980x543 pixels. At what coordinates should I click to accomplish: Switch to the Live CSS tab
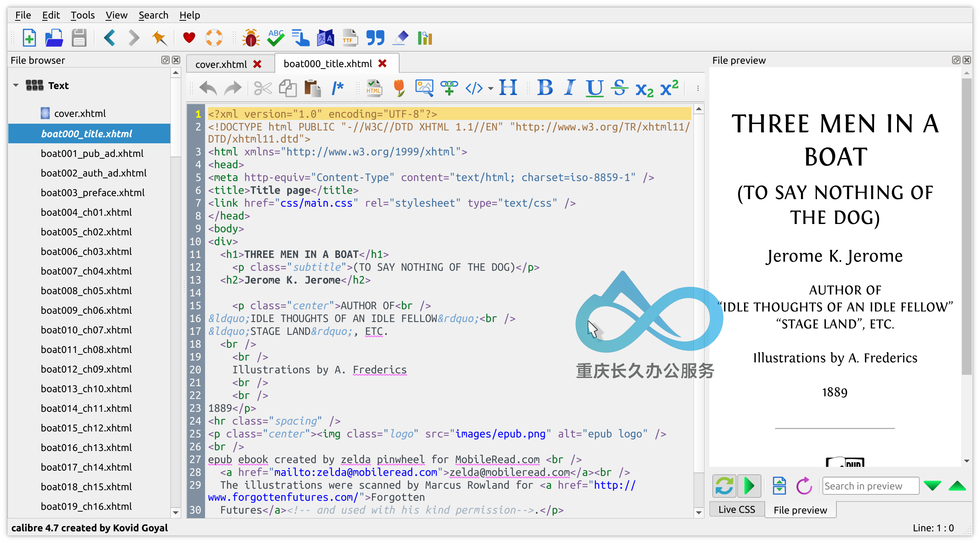click(x=737, y=509)
